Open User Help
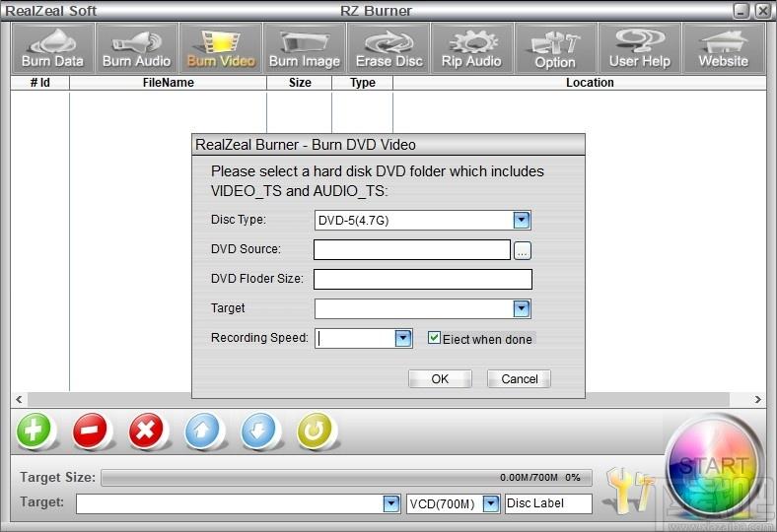The width and height of the screenshot is (777, 532). click(640, 48)
